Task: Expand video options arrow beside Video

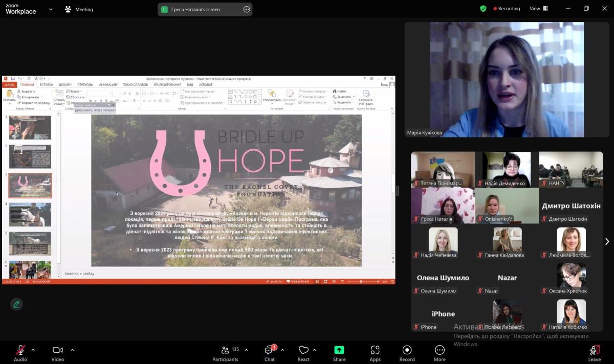Action: point(72,350)
